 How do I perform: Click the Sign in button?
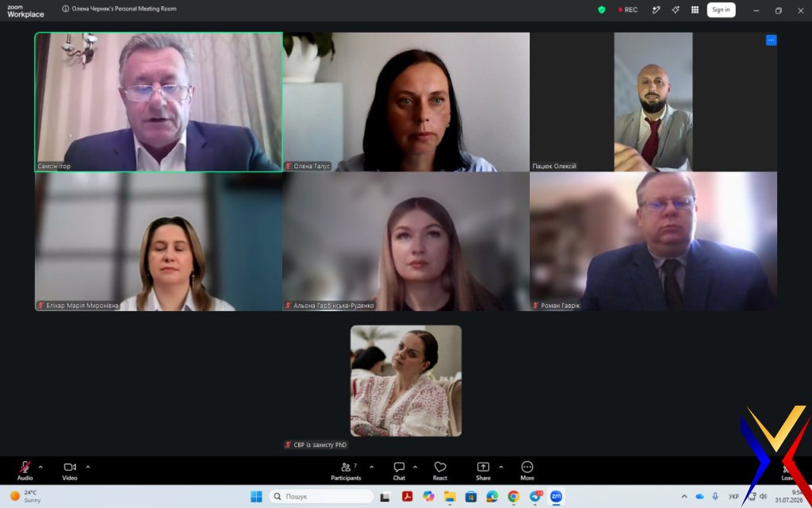[x=721, y=10]
